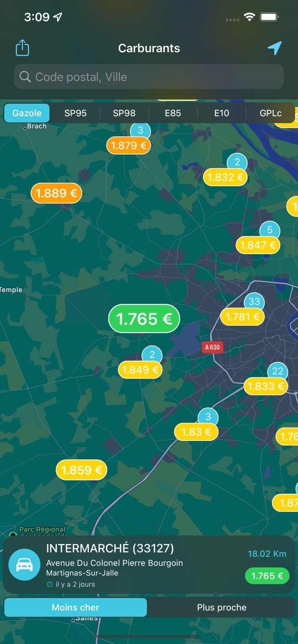
Task: Tap the 18.02 Km distance label
Action: 267,554
